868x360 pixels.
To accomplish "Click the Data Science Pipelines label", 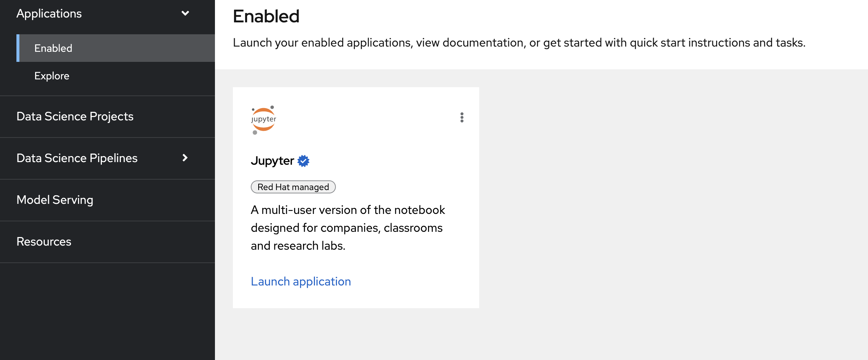I will tap(77, 158).
